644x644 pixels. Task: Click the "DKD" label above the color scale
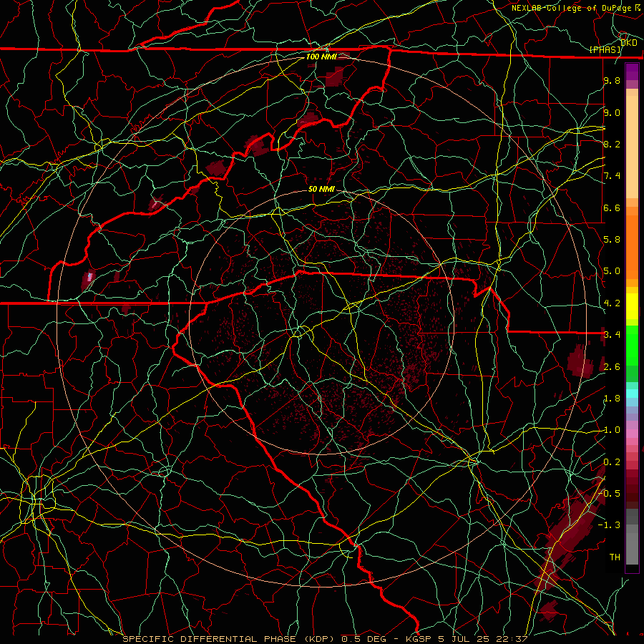628,43
